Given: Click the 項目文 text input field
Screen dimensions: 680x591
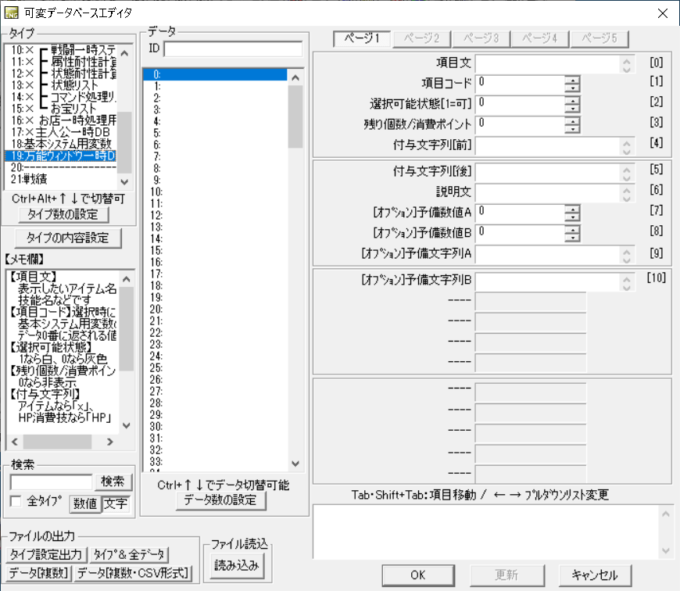Looking at the screenshot, I should click(x=545, y=62).
